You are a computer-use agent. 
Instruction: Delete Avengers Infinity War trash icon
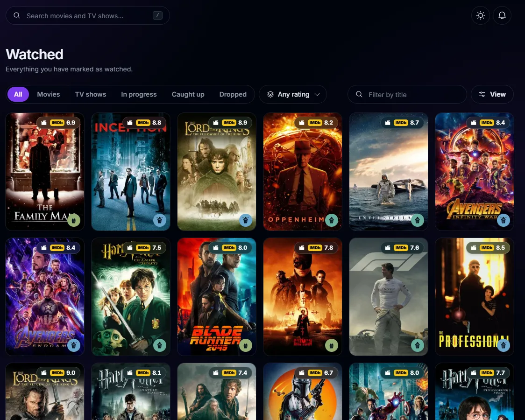click(503, 220)
